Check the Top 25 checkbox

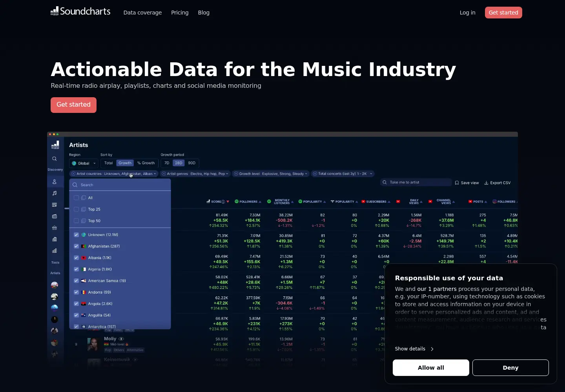pyautogui.click(x=77, y=209)
